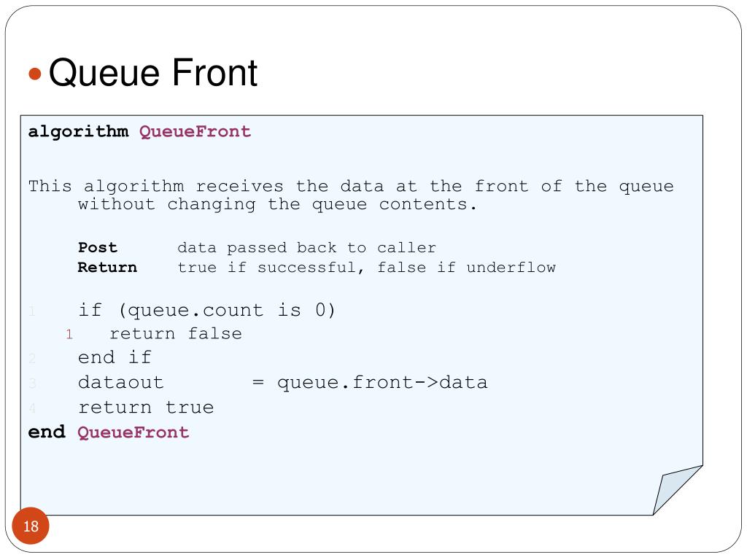The image size is (747, 560).
Task: Click the purple QueueFront name after algorithm
Action: (195, 131)
